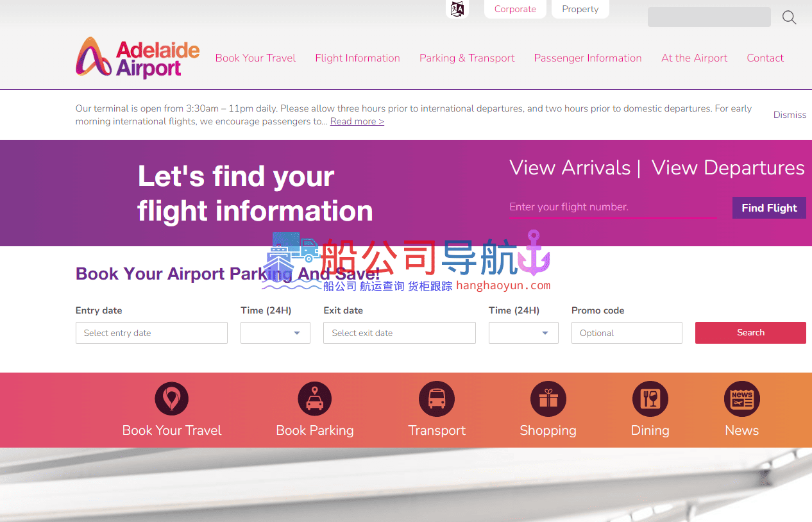Follow the Read more link
The height and width of the screenshot is (522, 812).
click(357, 121)
